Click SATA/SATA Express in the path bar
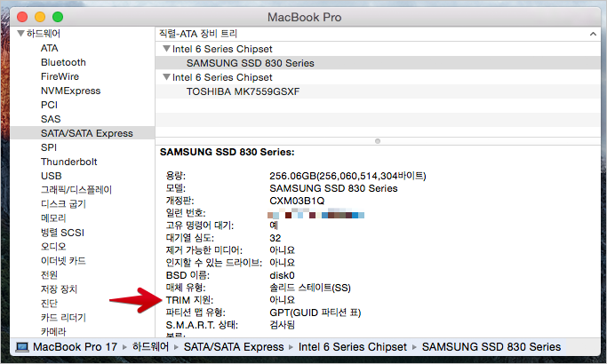607x364 pixels. (234, 347)
